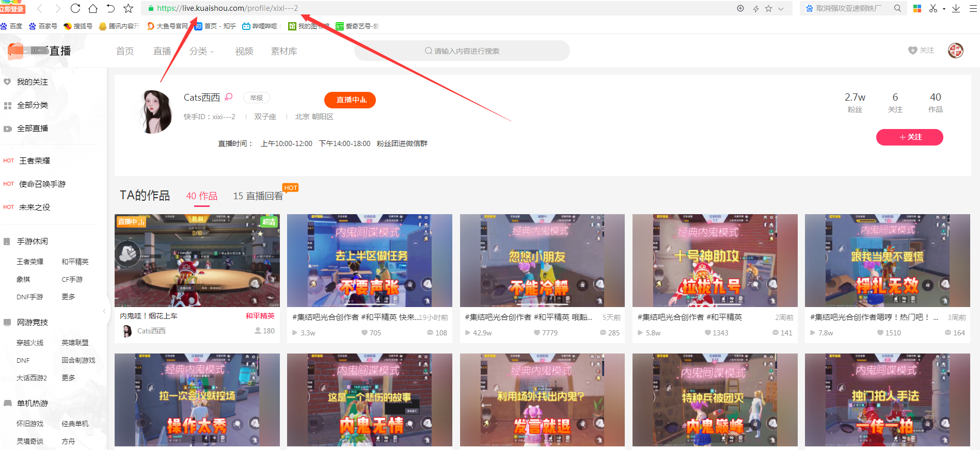Click the heart icon showing 7779 likes
The height and width of the screenshot is (450, 980).
tap(538, 333)
